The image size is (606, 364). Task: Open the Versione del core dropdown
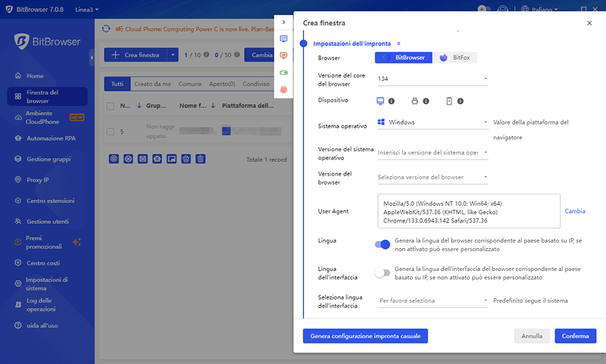tap(433, 79)
